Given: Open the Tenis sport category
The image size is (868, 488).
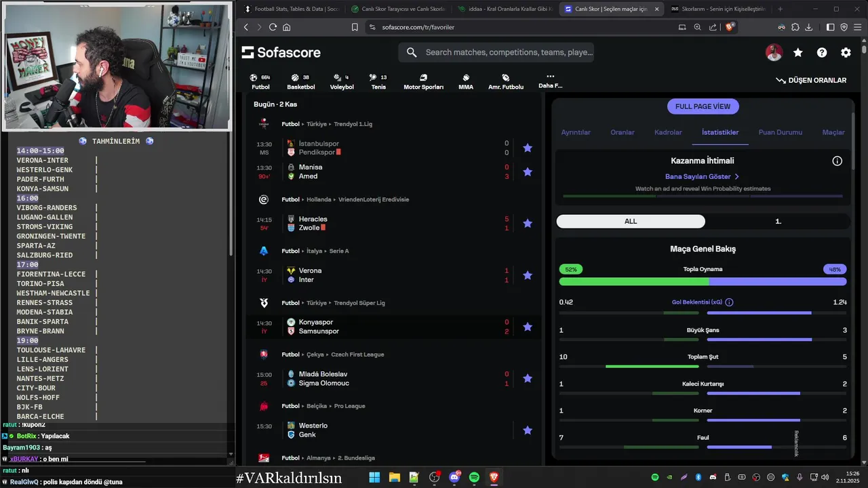Looking at the screenshot, I should point(378,82).
